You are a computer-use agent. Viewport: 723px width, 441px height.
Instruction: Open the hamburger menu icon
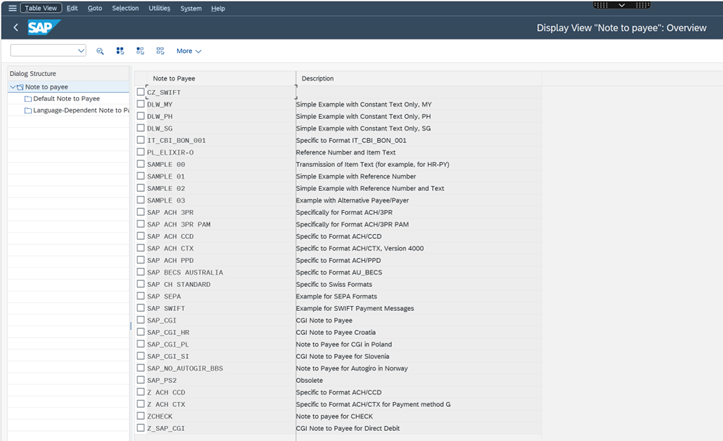pyautogui.click(x=12, y=8)
